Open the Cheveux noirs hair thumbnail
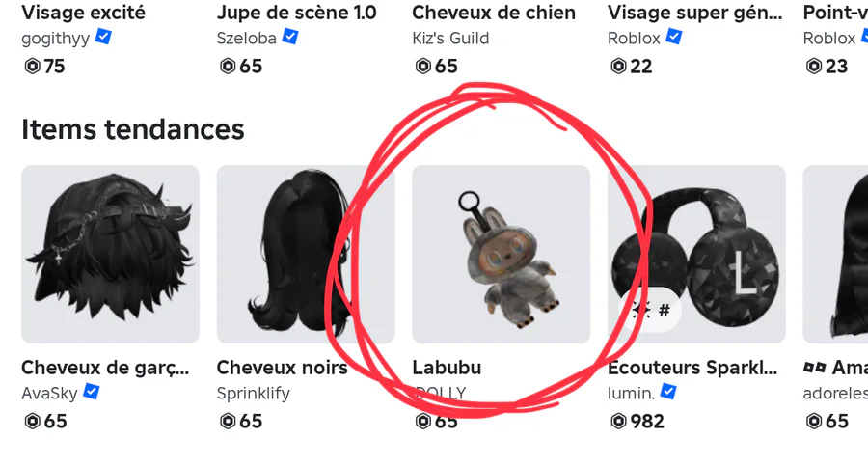This screenshot has height=467, width=868. (x=306, y=255)
